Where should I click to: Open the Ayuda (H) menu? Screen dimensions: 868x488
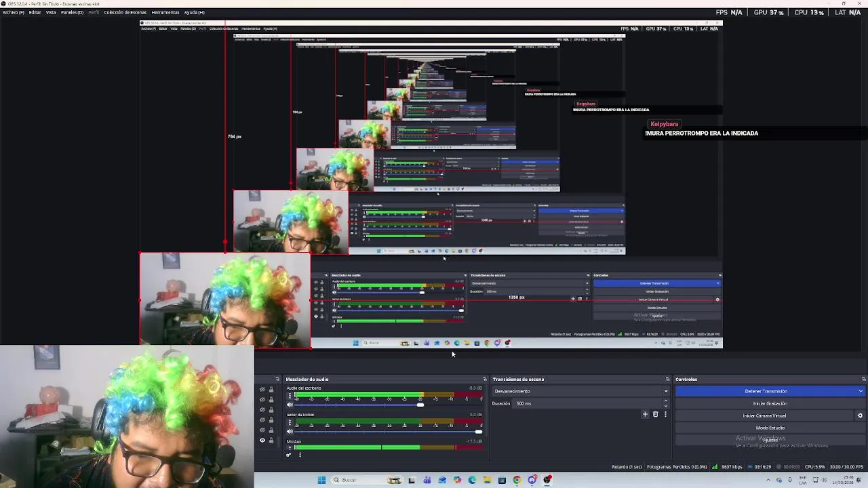click(194, 12)
